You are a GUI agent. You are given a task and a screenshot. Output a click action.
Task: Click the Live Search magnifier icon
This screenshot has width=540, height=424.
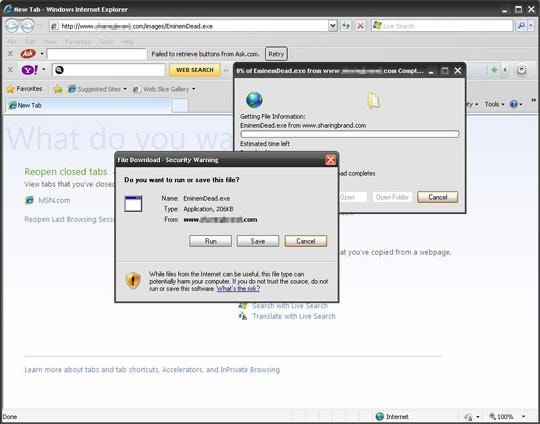tap(521, 25)
